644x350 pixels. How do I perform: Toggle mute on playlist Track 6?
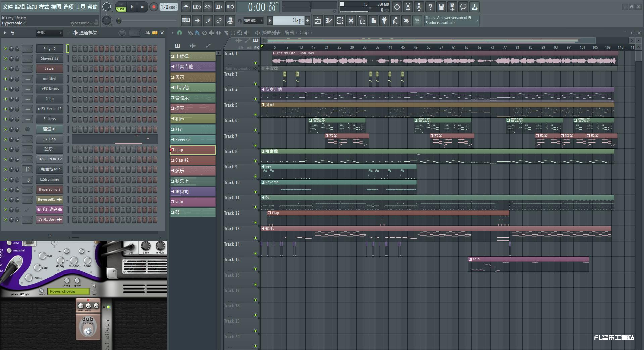click(x=255, y=130)
